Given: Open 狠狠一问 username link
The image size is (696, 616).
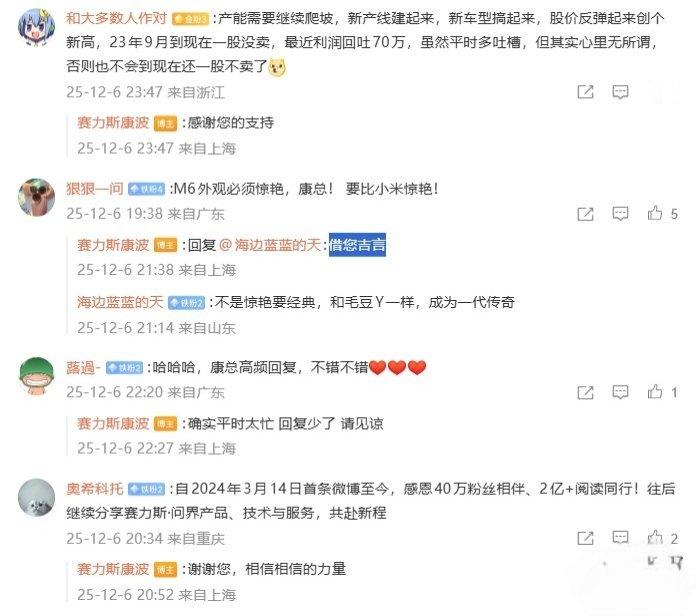Looking at the screenshot, I should (95, 189).
